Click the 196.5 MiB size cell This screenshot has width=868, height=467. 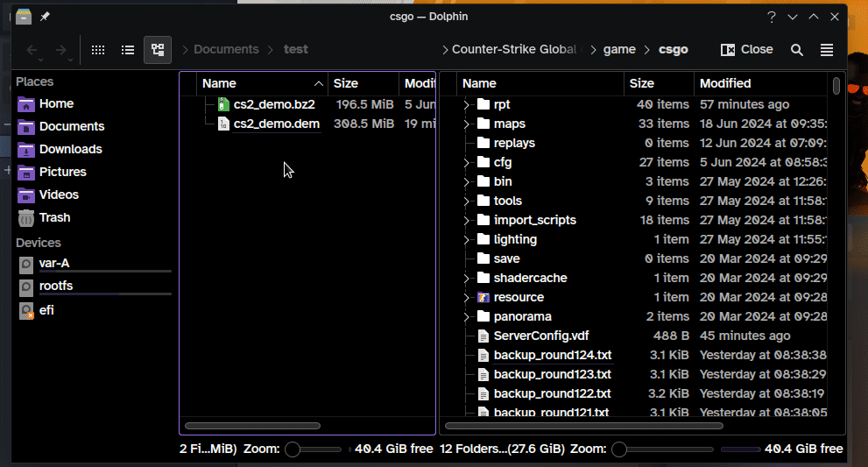click(x=364, y=104)
